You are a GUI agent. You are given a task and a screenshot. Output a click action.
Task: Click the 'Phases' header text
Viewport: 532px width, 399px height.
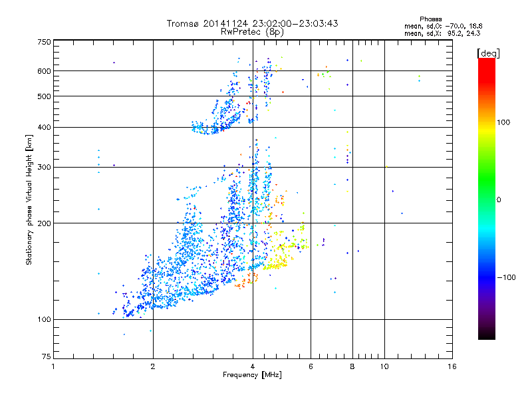430,19
